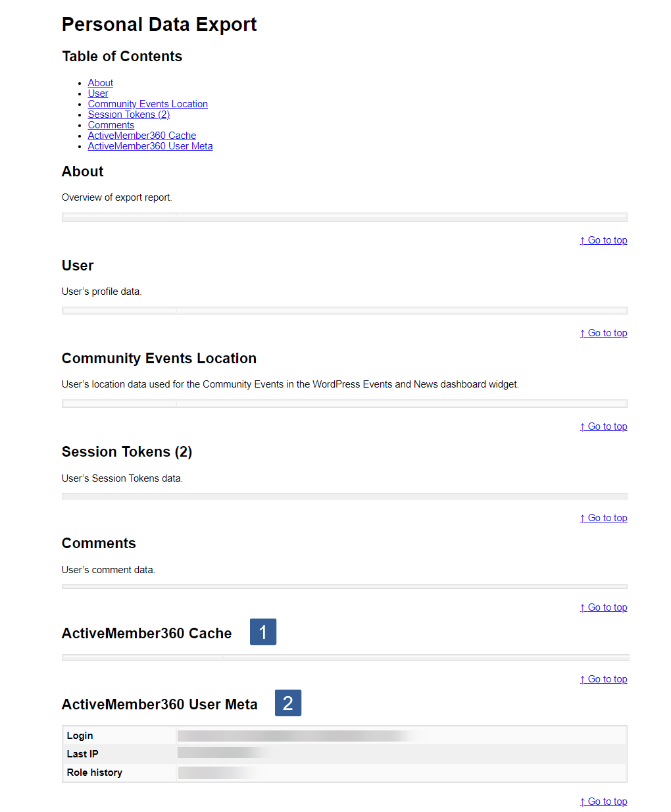Open the ActiveMember360 Cache link
The width and height of the screenshot is (671, 812).
click(141, 135)
